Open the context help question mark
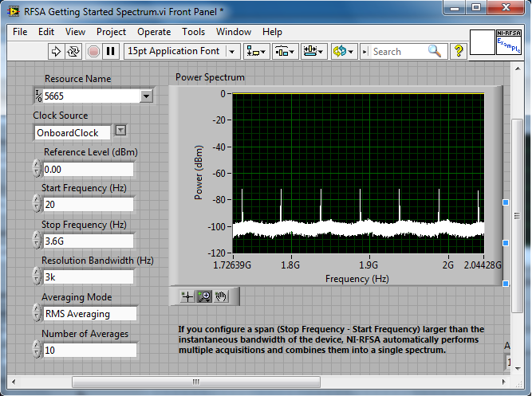This screenshot has width=532, height=396. 459,51
